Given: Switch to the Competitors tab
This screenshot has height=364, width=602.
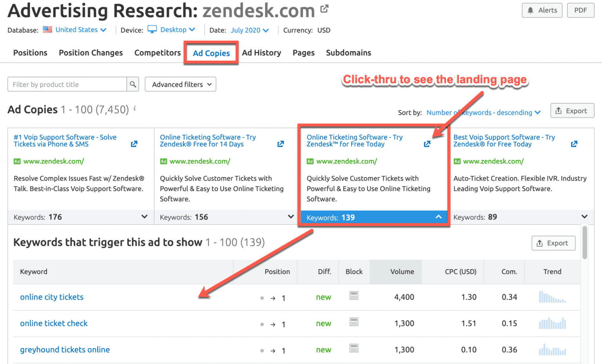Looking at the screenshot, I should (157, 53).
